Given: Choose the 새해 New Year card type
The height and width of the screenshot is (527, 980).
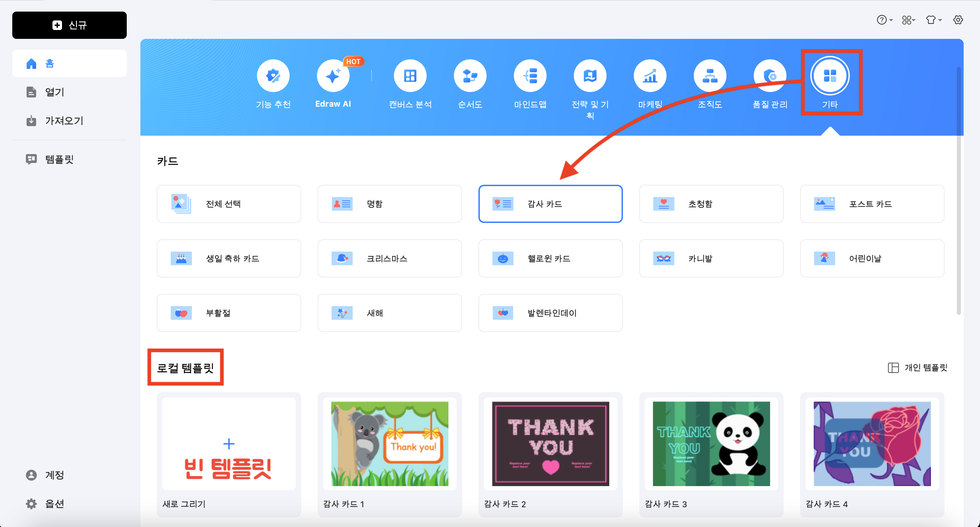Looking at the screenshot, I should 389,313.
